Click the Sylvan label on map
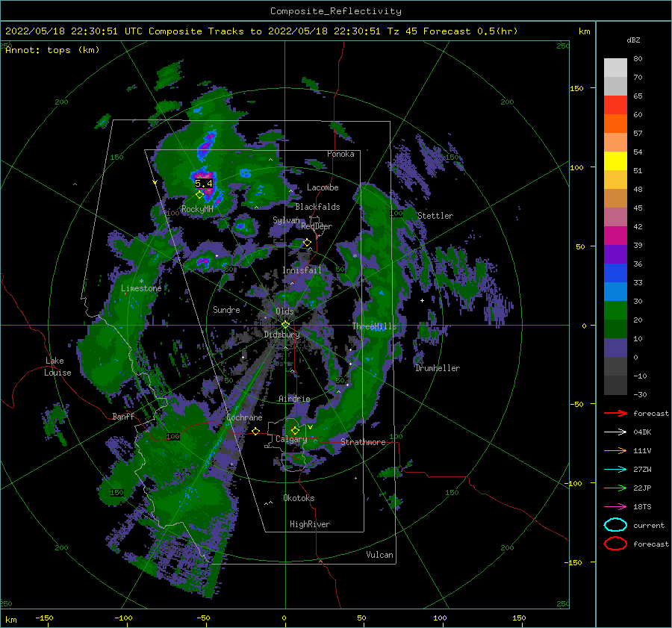The width and height of the screenshot is (672, 628). [286, 220]
